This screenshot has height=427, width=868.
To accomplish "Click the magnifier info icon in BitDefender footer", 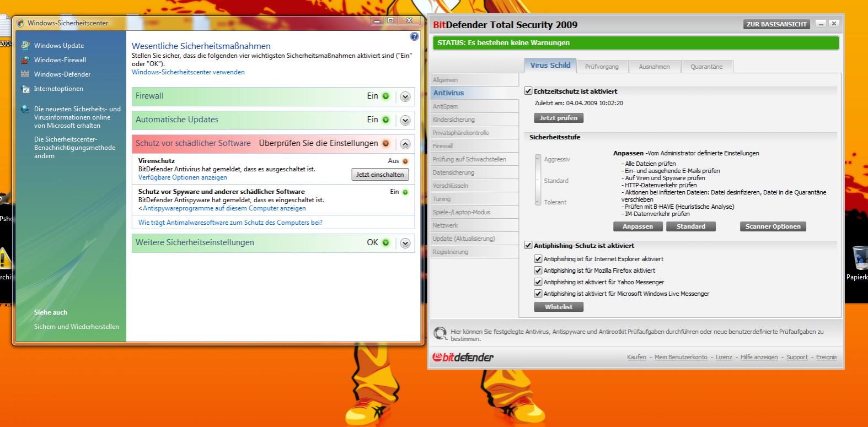I will point(440,333).
